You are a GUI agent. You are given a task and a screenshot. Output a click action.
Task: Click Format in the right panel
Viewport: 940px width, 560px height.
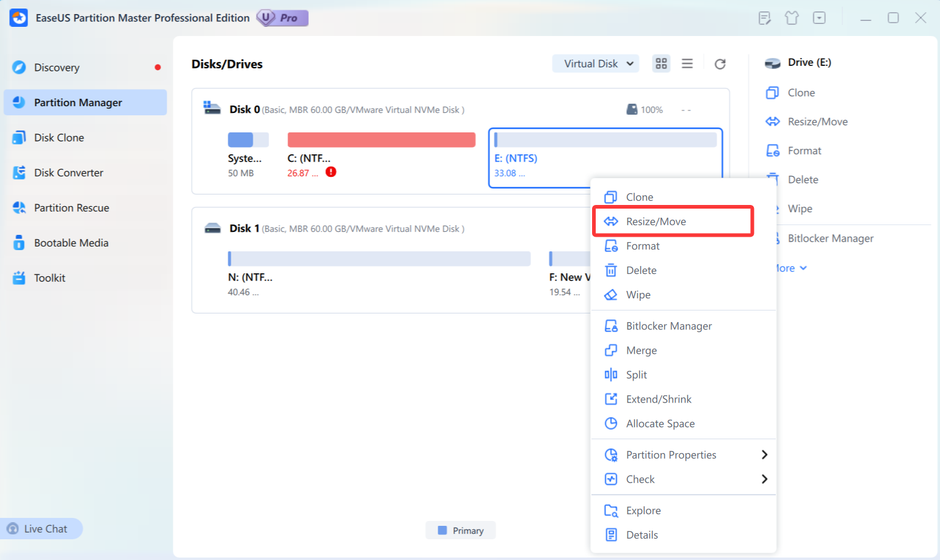(794, 151)
